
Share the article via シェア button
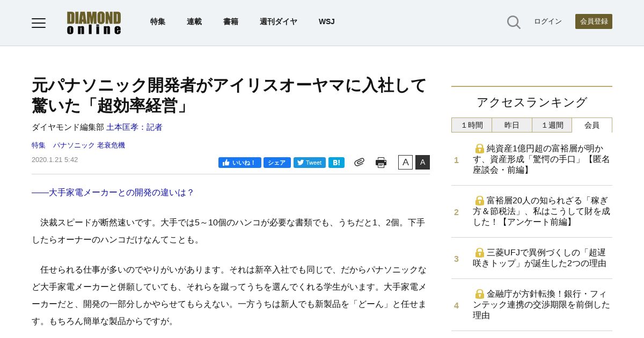click(x=277, y=163)
